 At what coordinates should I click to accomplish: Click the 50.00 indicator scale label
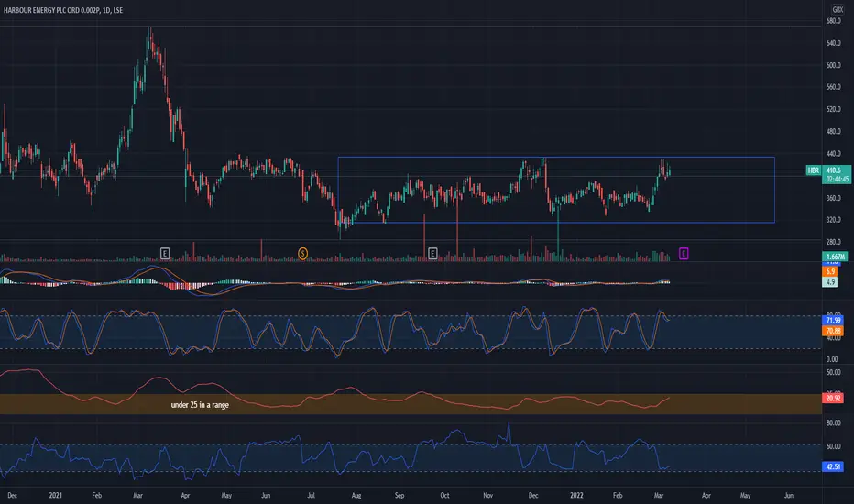833,373
